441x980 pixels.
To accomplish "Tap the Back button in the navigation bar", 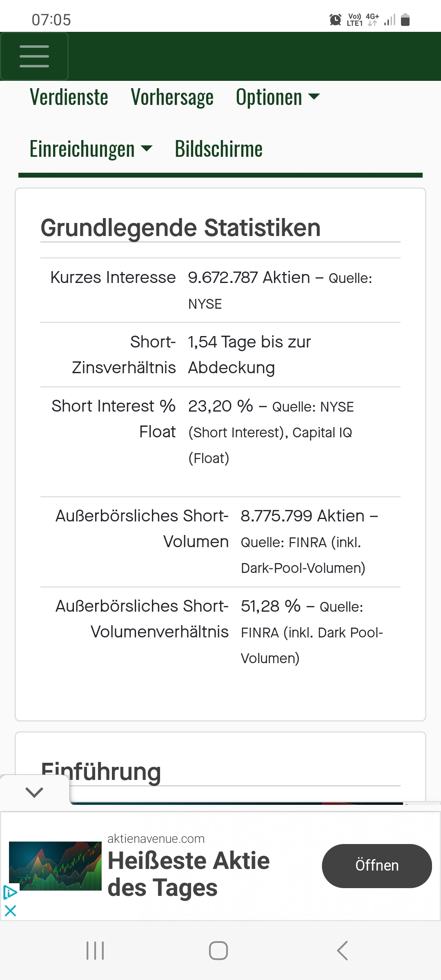I will (x=342, y=950).
